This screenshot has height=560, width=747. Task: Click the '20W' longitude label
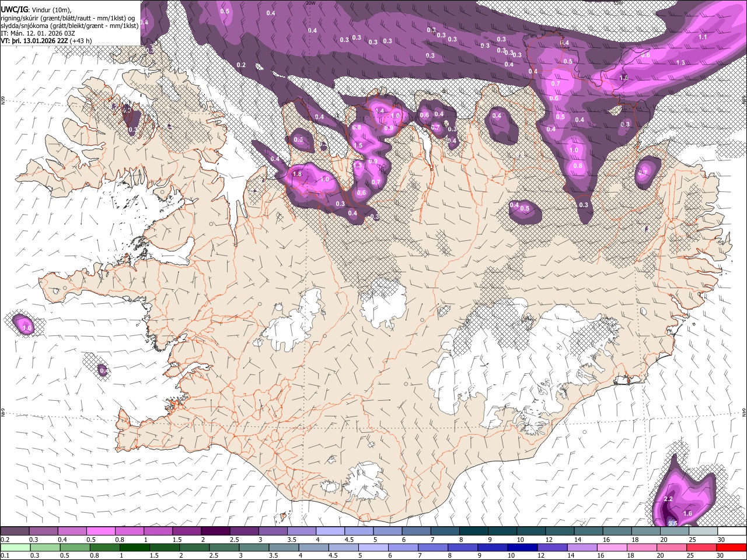[310, 3]
